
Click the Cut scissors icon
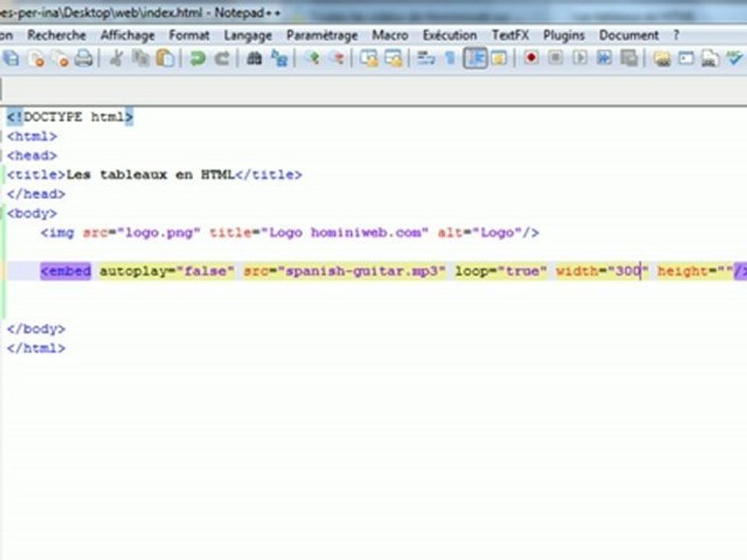pyautogui.click(x=116, y=58)
